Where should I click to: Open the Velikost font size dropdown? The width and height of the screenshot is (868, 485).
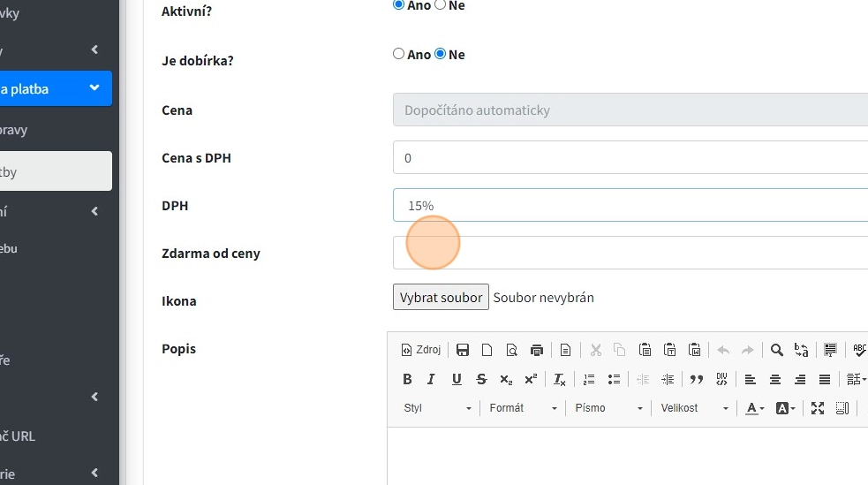tap(694, 408)
